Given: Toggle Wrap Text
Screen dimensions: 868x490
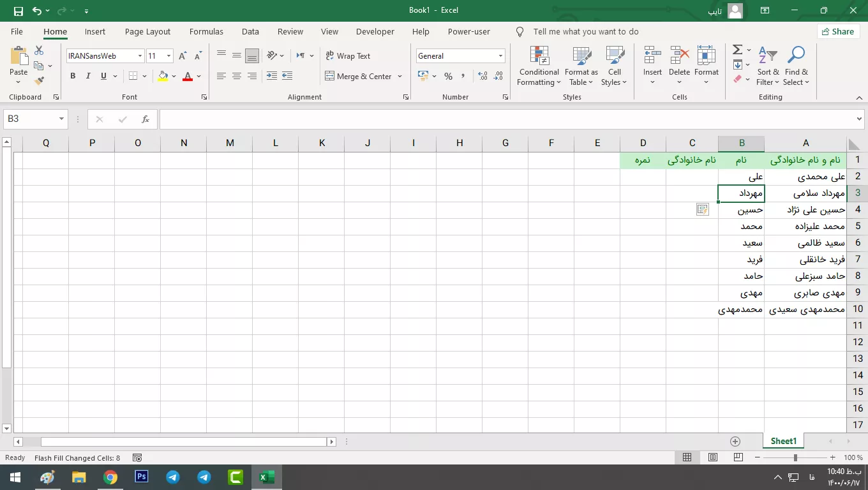Looking at the screenshot, I should 348,56.
